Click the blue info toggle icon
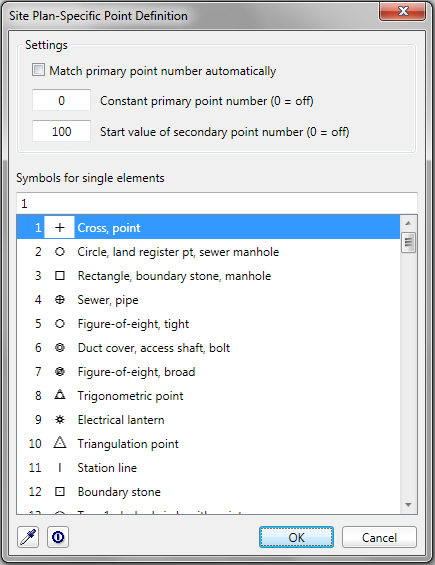This screenshot has height=565, width=435. (x=58, y=537)
